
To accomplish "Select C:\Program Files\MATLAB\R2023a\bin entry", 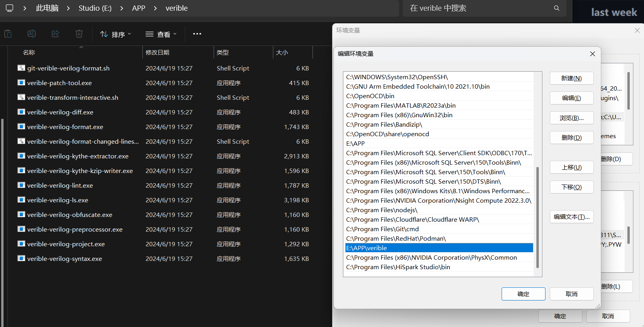I will 439,106.
